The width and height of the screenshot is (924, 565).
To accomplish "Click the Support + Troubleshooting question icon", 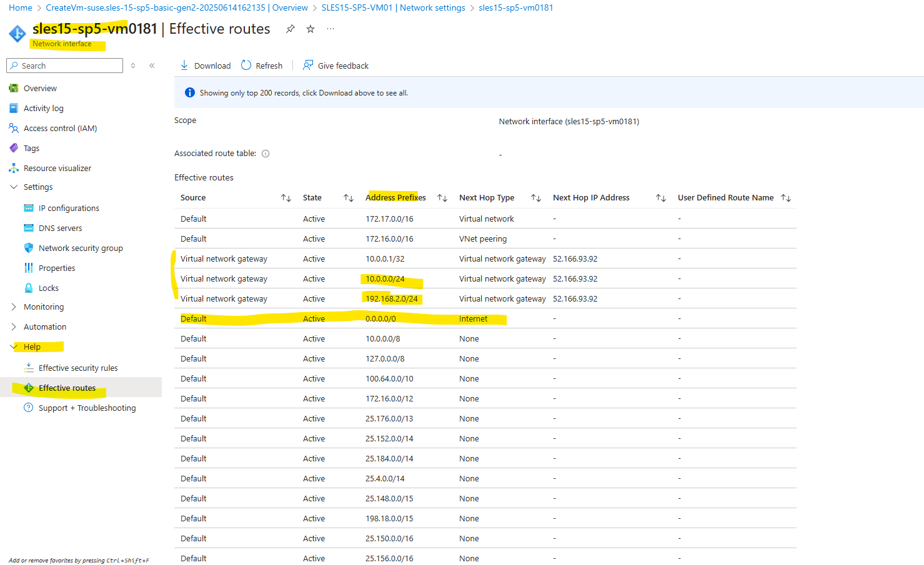I will (29, 408).
